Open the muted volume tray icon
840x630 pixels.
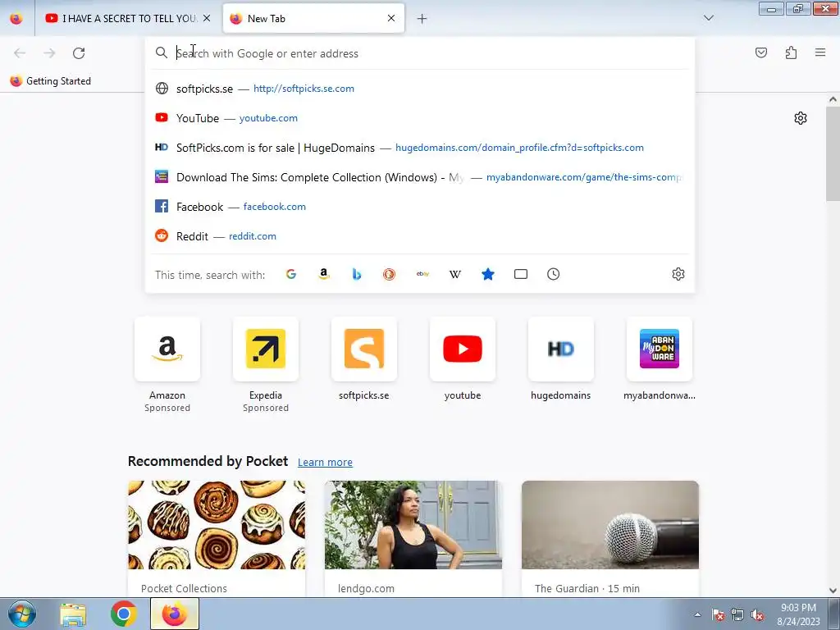pyautogui.click(x=757, y=614)
